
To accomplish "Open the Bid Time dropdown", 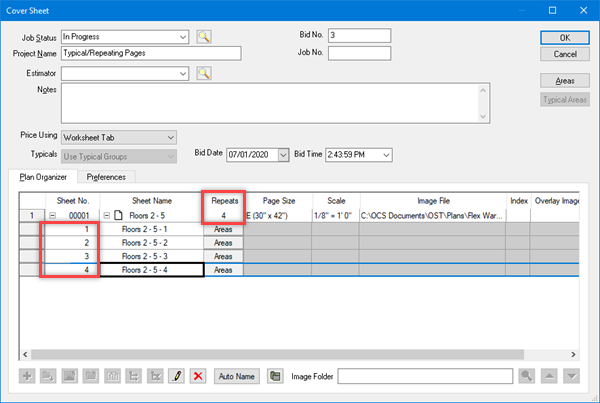I will coord(386,155).
